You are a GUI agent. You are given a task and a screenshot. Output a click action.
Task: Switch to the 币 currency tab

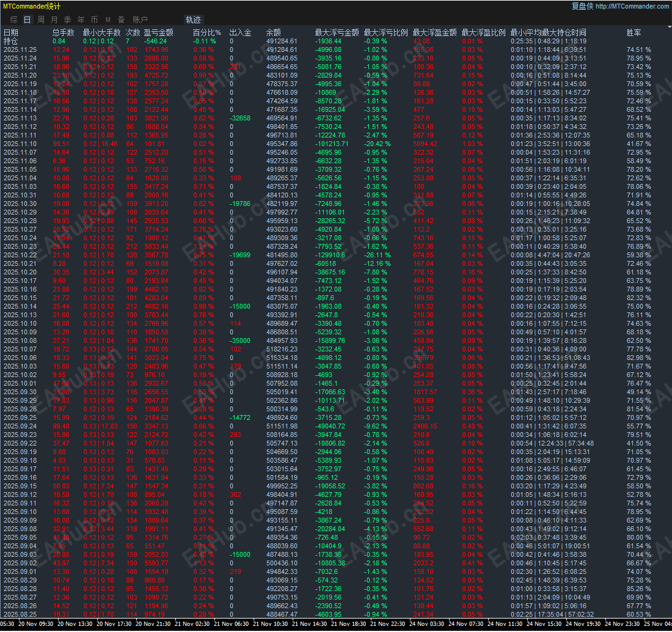[x=94, y=20]
